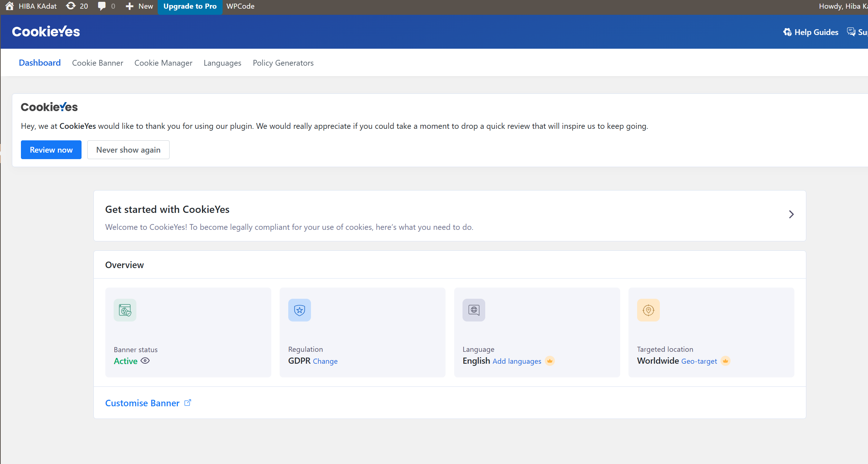Image resolution: width=868 pixels, height=464 pixels.
Task: Click the Support chat icon
Action: pyautogui.click(x=851, y=32)
